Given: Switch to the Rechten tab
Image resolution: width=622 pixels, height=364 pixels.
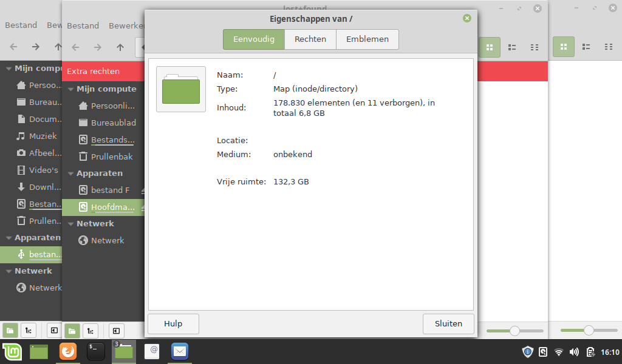Looking at the screenshot, I should [x=310, y=39].
